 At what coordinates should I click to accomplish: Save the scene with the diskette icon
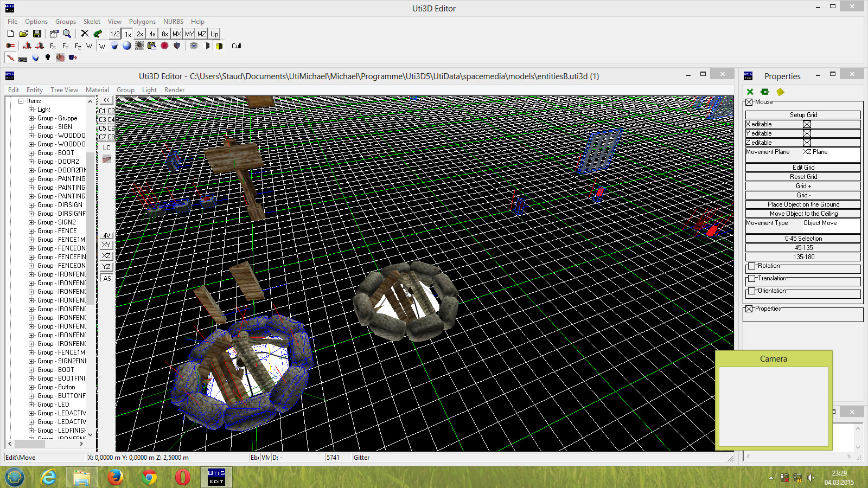tap(37, 33)
